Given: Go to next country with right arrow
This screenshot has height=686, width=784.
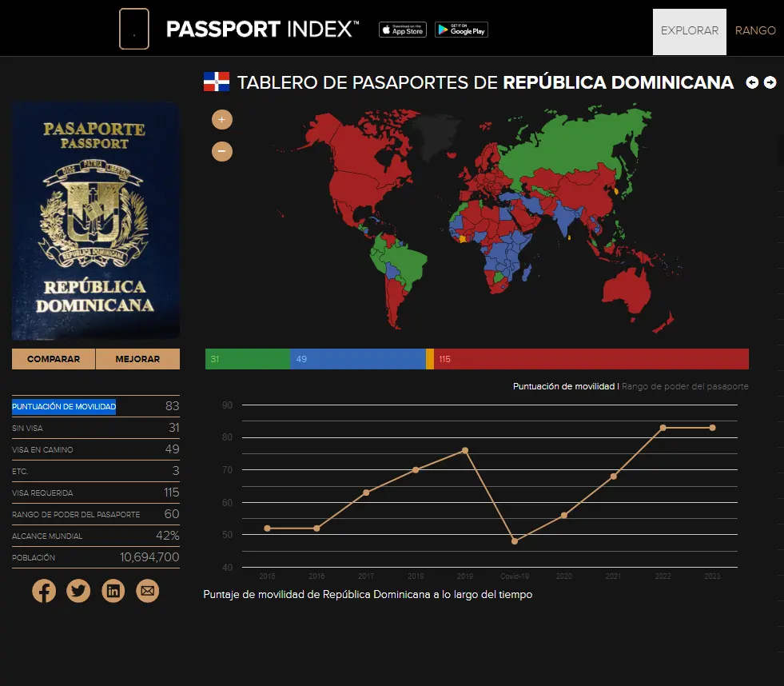Looking at the screenshot, I should point(770,82).
